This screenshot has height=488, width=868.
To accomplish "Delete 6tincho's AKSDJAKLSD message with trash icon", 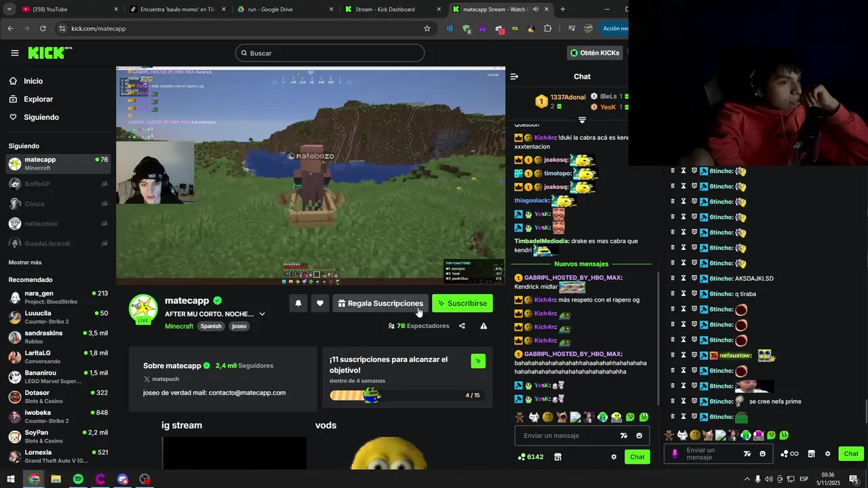I will tap(673, 279).
